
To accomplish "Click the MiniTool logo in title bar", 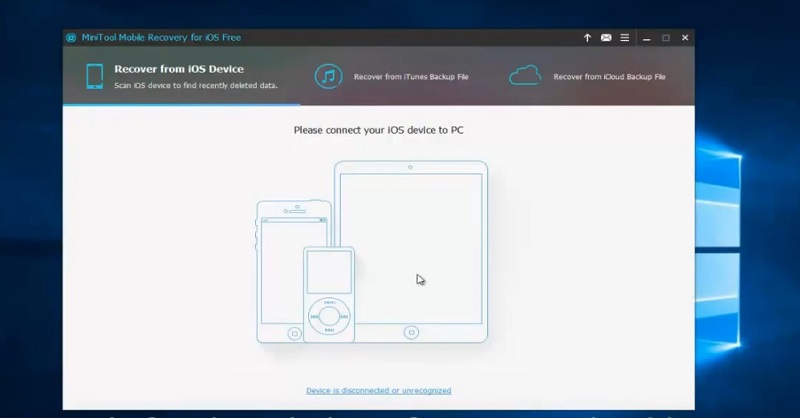I will (71, 38).
